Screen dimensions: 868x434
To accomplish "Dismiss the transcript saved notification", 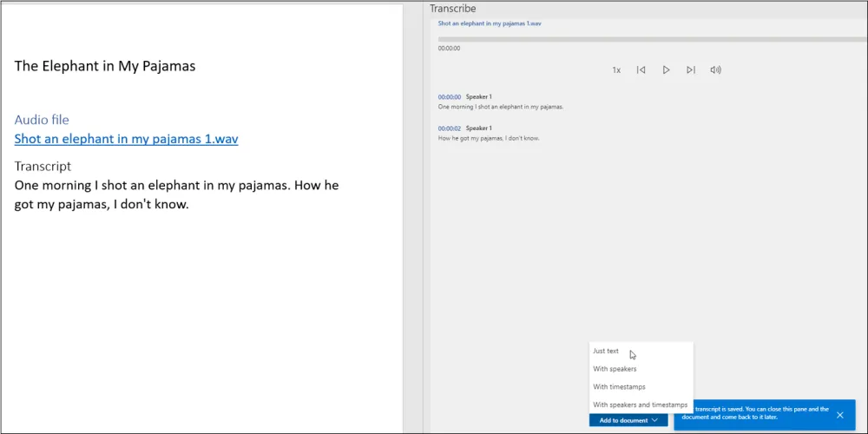I will coord(839,415).
